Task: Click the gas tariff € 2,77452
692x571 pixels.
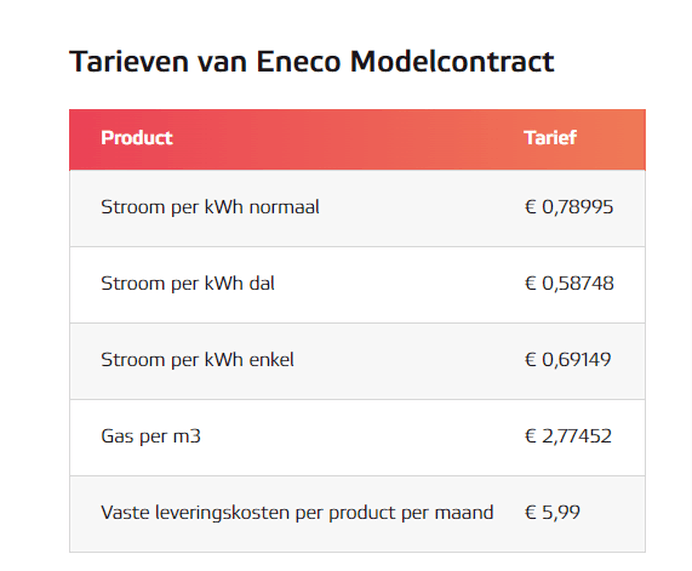Action: (x=568, y=436)
